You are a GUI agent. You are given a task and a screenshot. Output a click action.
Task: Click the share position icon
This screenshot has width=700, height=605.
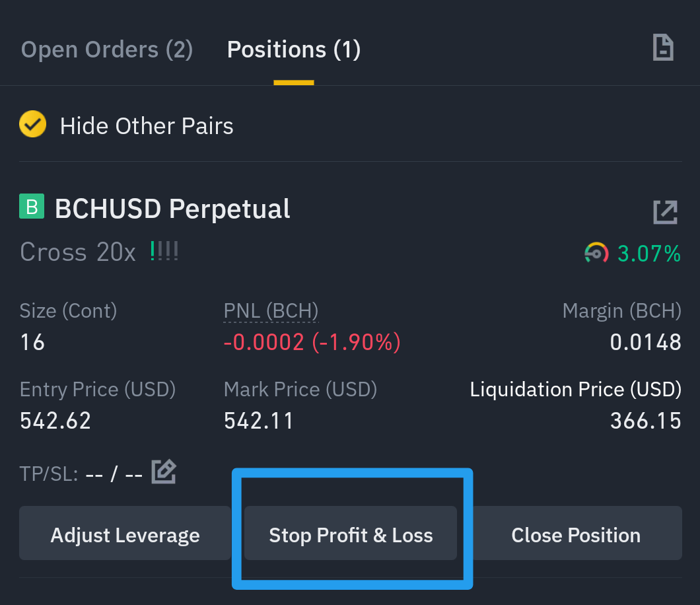point(665,212)
